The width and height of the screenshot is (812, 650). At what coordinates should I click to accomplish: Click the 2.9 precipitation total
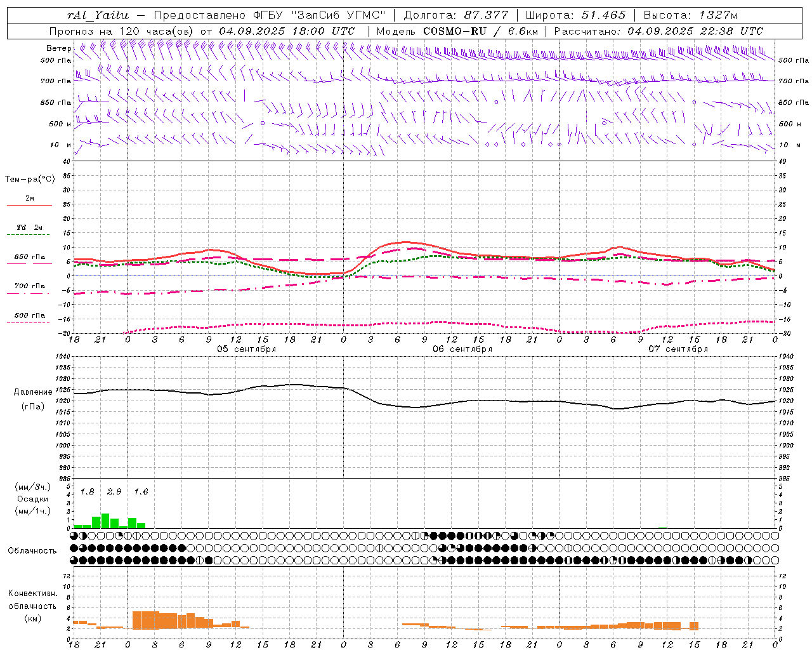(x=114, y=492)
